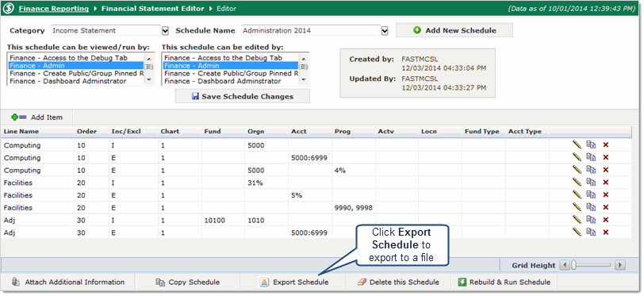Select Finance - Dashboard Adminstrator in viewed/run by list
This screenshot has height=296, width=644.
[76, 82]
